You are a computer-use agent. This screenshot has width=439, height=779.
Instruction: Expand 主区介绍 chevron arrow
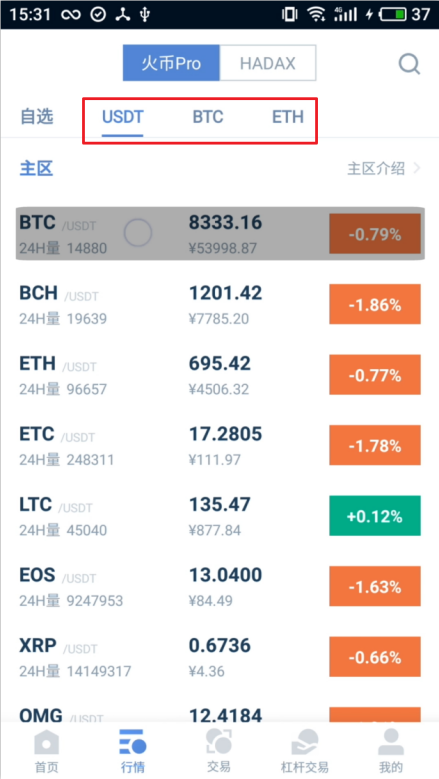coord(417,168)
